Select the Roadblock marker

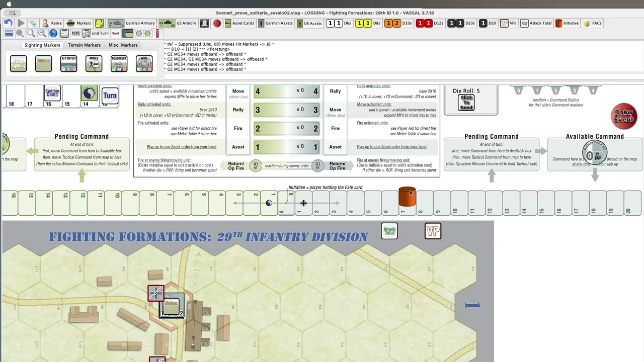tap(119, 63)
